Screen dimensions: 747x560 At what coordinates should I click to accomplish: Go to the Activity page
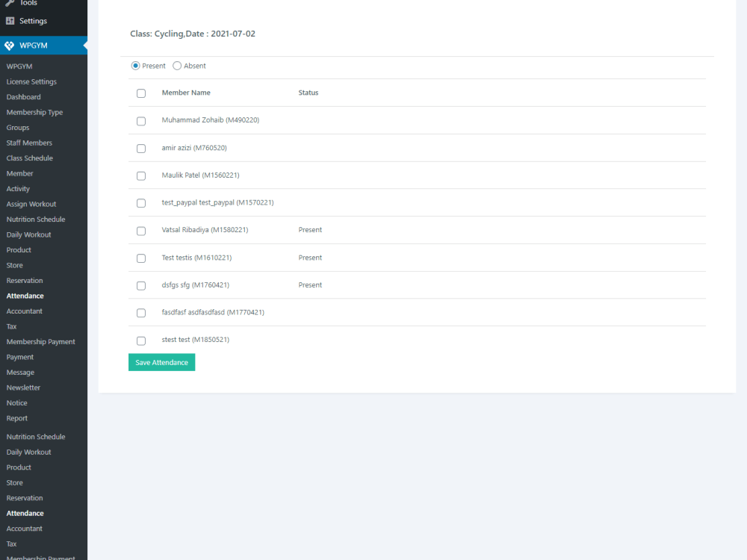pyautogui.click(x=18, y=189)
